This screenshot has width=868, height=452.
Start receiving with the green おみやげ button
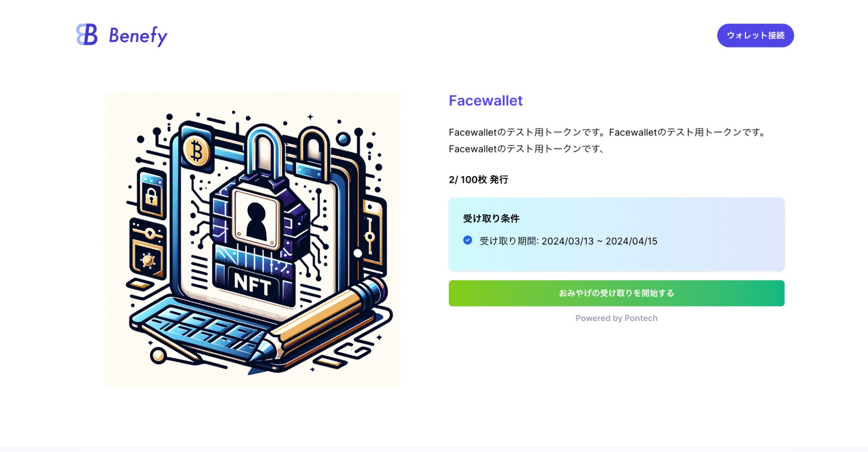(616, 293)
